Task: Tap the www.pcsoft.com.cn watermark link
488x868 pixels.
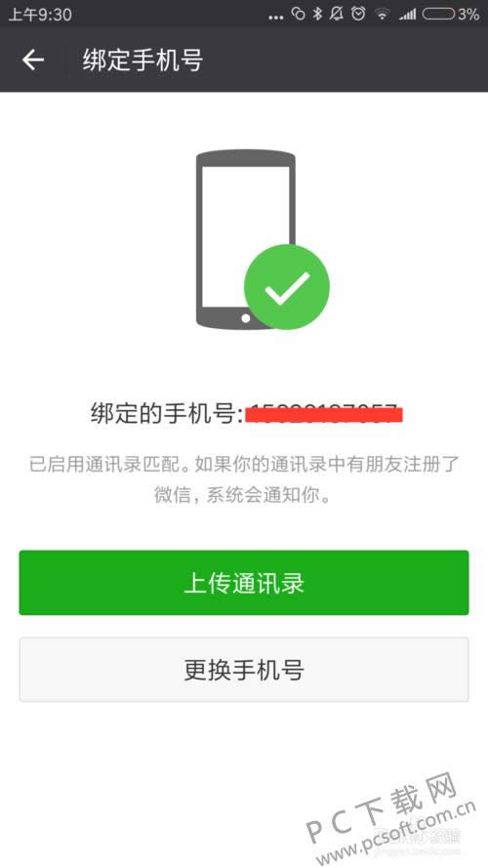Action: (x=395, y=836)
